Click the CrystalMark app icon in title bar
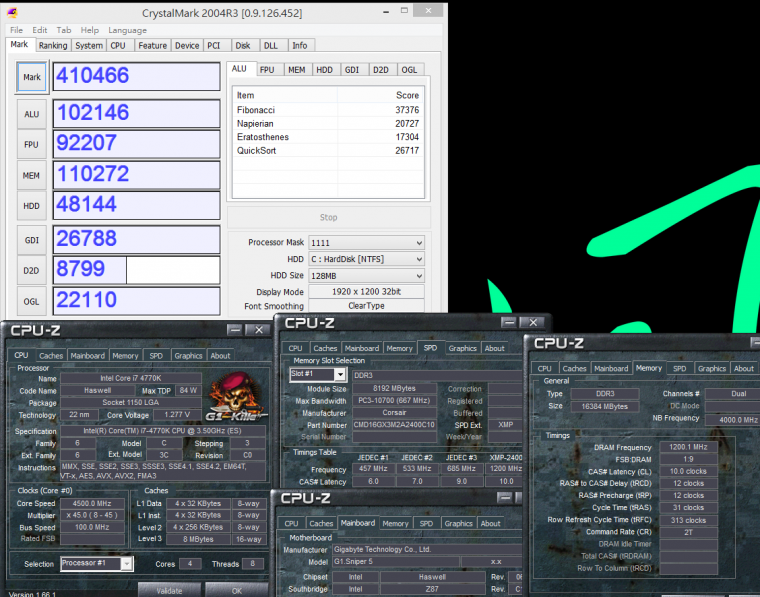 (x=12, y=13)
